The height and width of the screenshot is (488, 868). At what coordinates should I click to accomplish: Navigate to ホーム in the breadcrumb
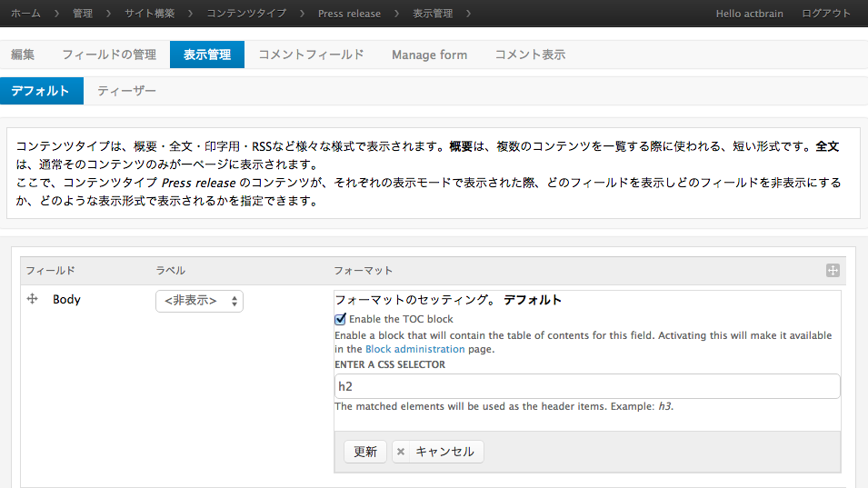tap(25, 14)
